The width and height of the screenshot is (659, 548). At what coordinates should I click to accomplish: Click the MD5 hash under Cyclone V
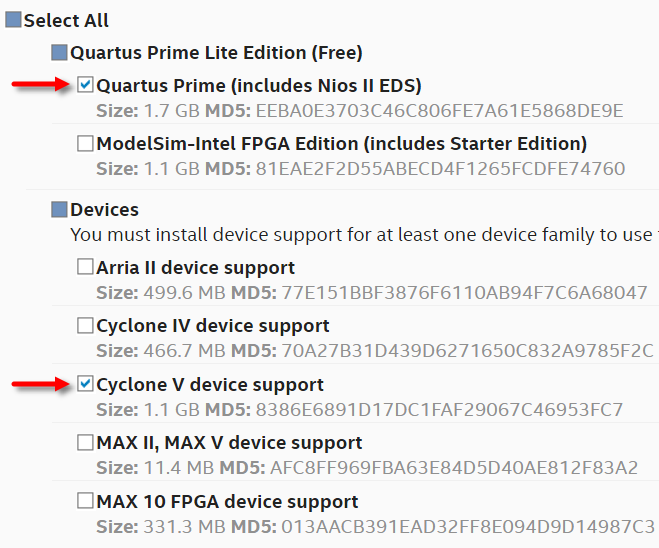(x=439, y=409)
